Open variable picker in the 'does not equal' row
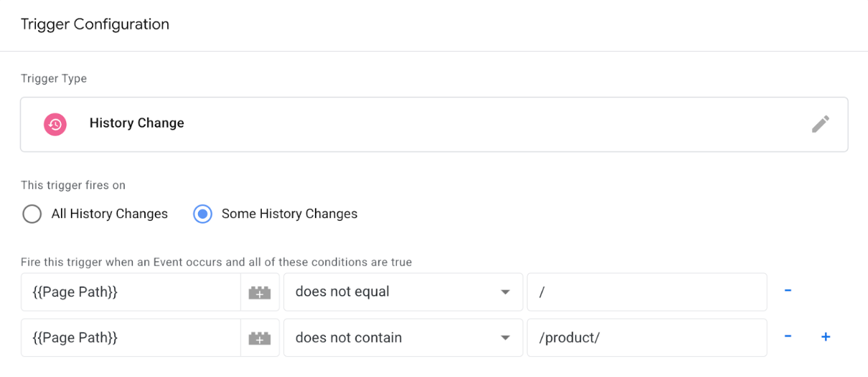Viewport: 868px width, 377px height. tap(259, 292)
